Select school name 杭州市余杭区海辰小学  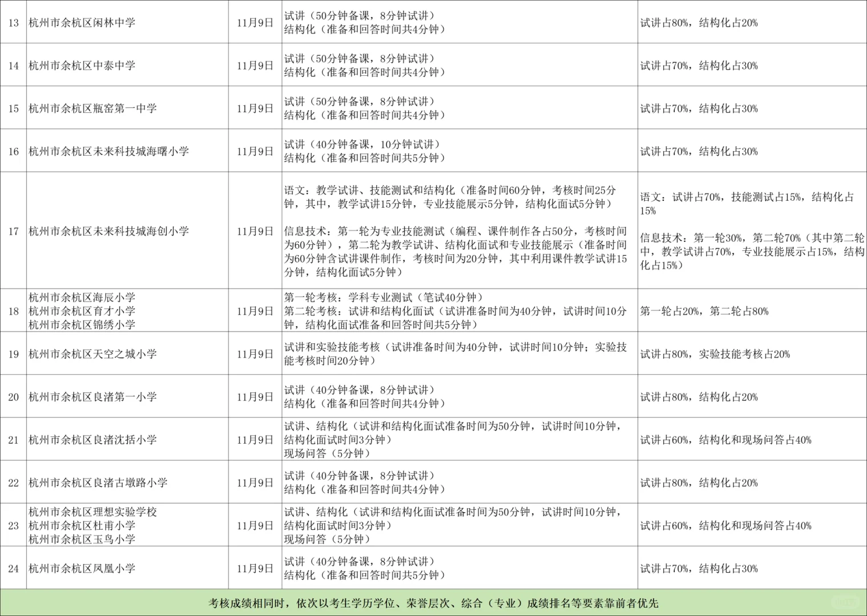[x=82, y=297]
